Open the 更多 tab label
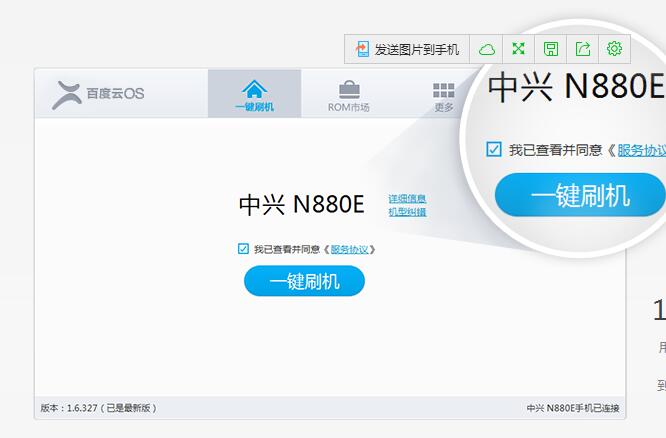Screen dimensions: 666x438 pyautogui.click(x=444, y=107)
